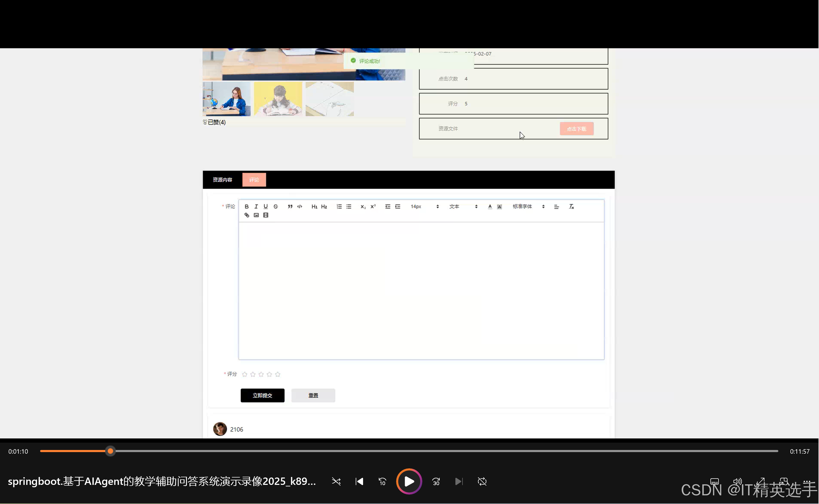Select the thumbnail of woman with globe
Image resolution: width=819 pixels, height=504 pixels.
(x=226, y=99)
